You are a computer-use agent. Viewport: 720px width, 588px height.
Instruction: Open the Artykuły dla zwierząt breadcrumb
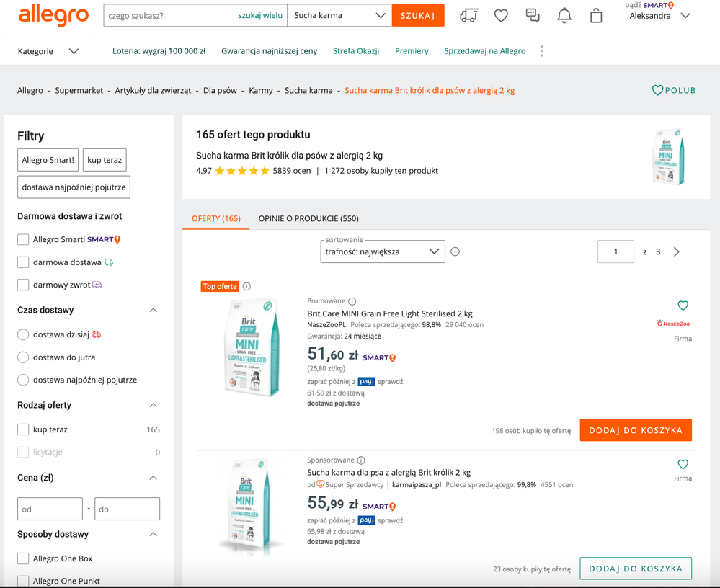click(153, 90)
